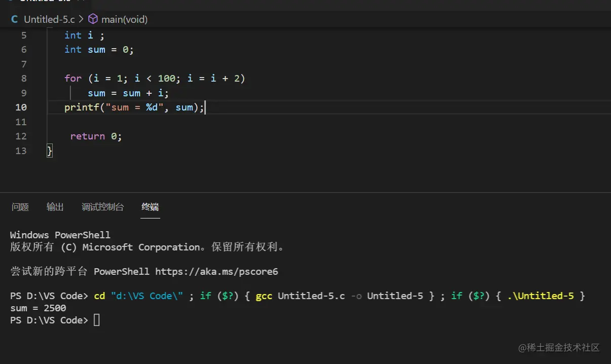
Task: Click the C file icon in breadcrumb
Action: click(x=14, y=19)
